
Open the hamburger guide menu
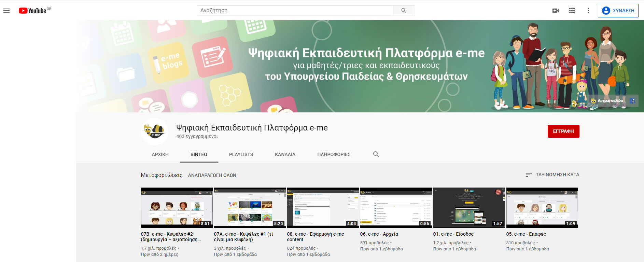[6, 11]
